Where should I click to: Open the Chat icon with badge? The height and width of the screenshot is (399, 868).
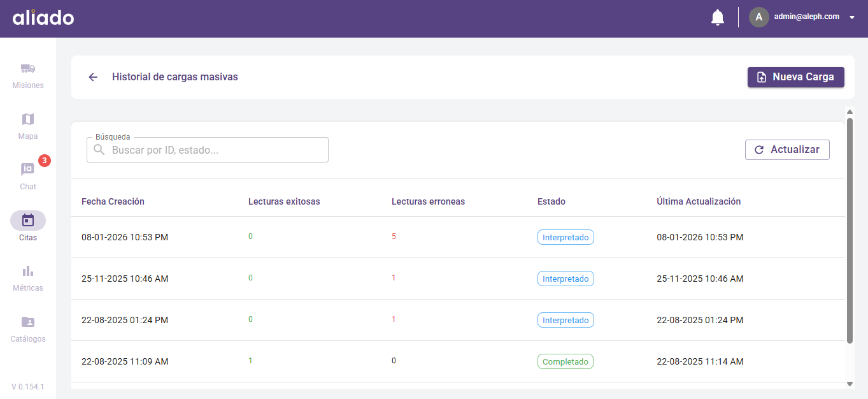tap(27, 170)
